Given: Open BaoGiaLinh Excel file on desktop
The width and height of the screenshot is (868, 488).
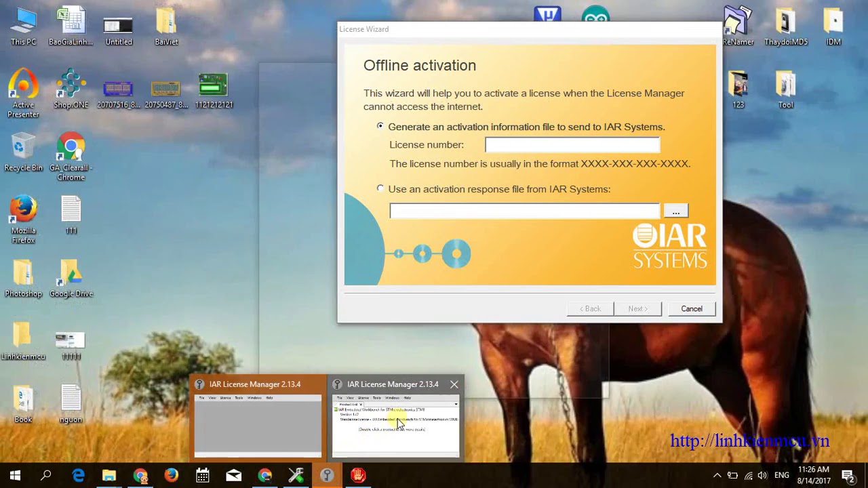Looking at the screenshot, I should (71, 27).
